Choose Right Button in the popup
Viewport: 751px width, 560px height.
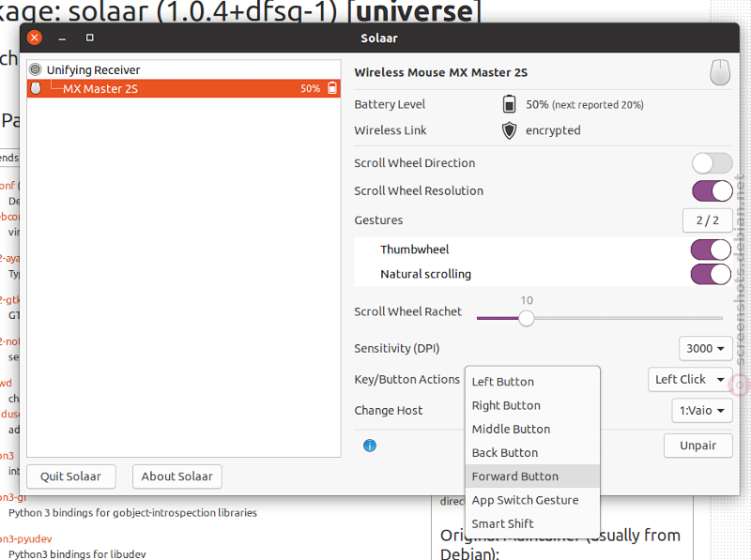click(532, 405)
